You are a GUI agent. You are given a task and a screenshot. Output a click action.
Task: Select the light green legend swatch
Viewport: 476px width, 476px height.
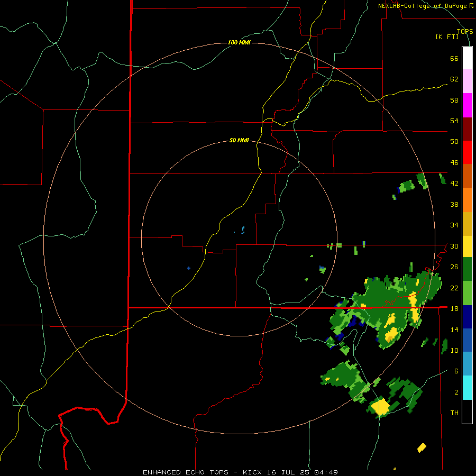point(467,293)
